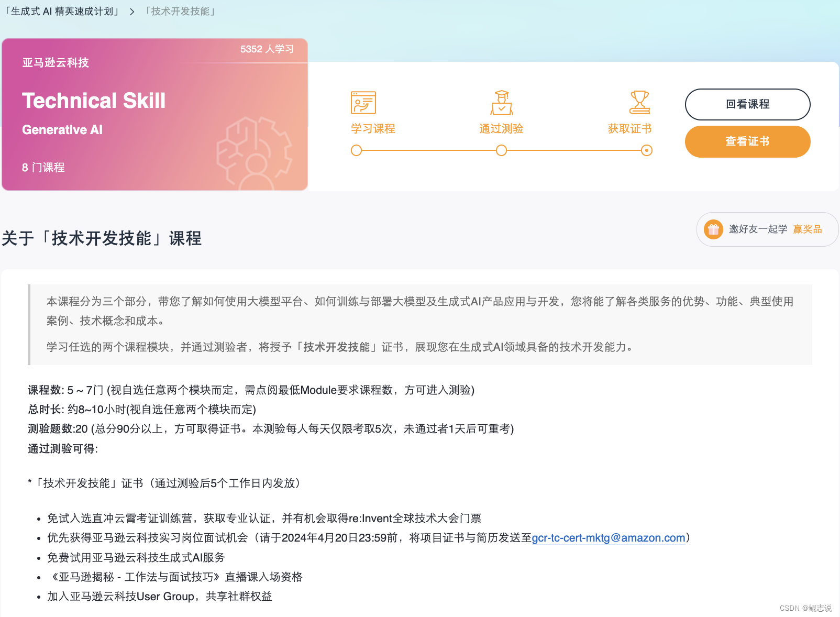The height and width of the screenshot is (617, 840).
Task: Click the Generative AI subtitle
Action: point(62,130)
